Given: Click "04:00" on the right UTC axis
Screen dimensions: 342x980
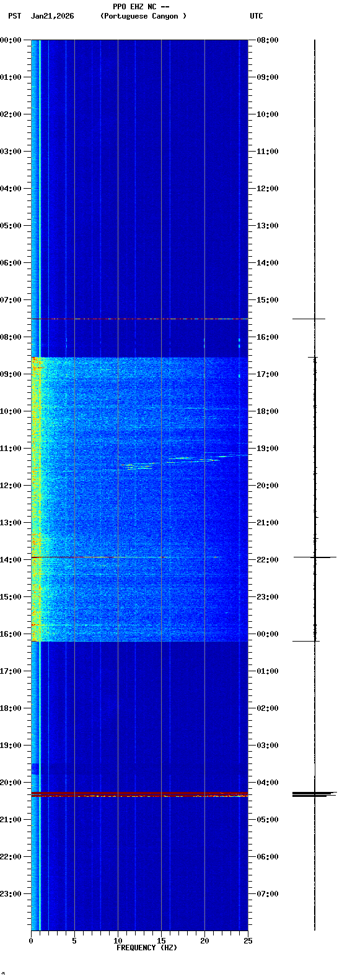Looking at the screenshot, I should [x=268, y=783].
